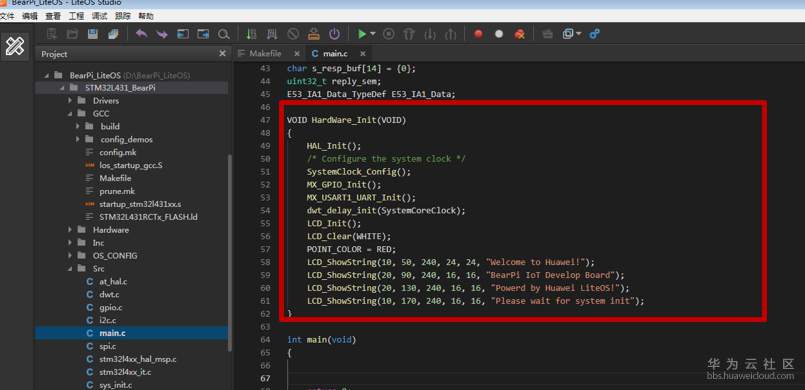The width and height of the screenshot is (805, 390).
Task: Open prune.mk in project tree
Action: [x=117, y=191]
